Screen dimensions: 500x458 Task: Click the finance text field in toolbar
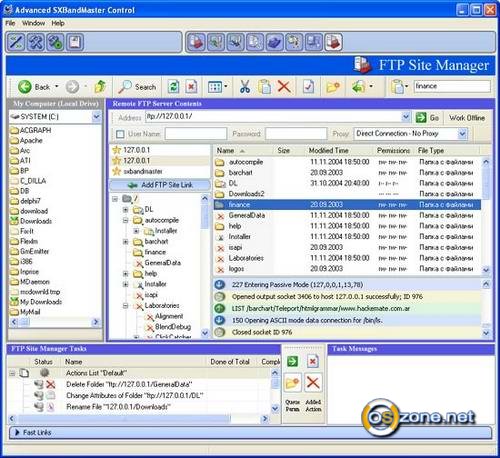452,86
